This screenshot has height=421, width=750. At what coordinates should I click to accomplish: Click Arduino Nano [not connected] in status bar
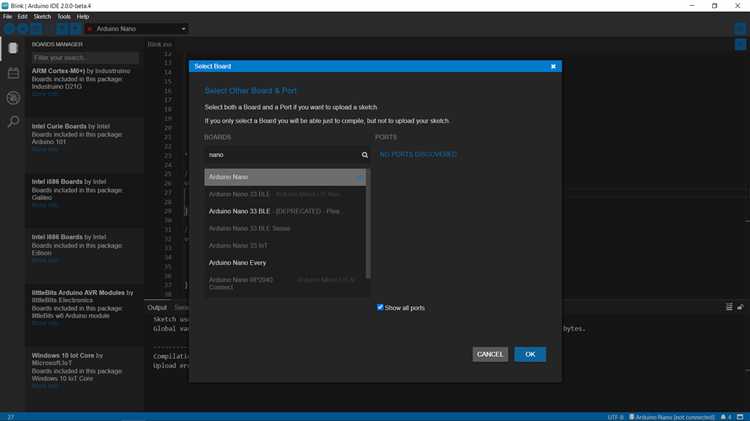click(x=672, y=417)
